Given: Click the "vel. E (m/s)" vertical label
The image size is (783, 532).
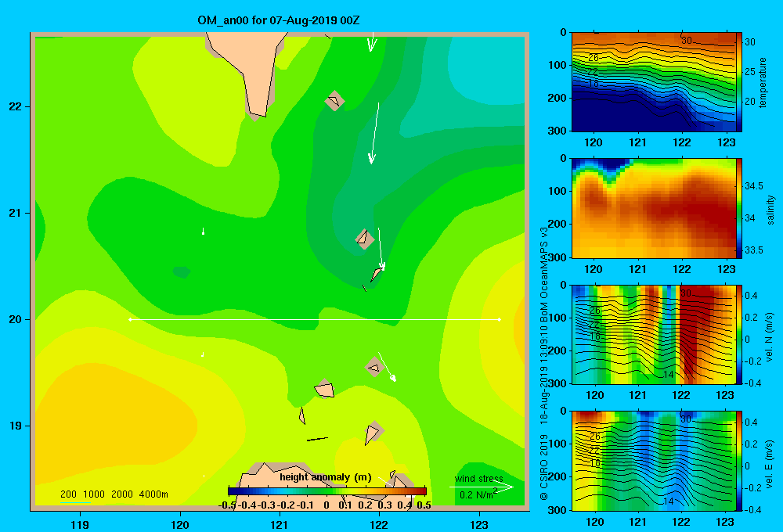Looking at the screenshot, I should coord(770,463).
